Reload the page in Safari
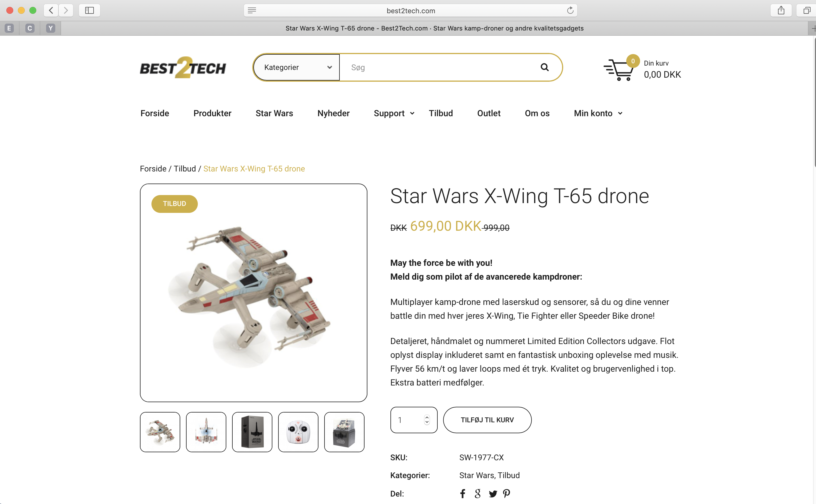The width and height of the screenshot is (816, 504). coord(570,10)
